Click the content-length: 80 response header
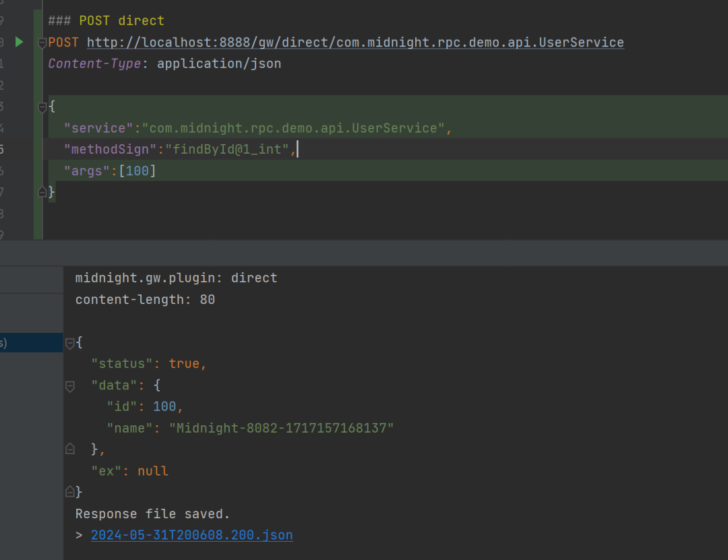 (x=146, y=299)
